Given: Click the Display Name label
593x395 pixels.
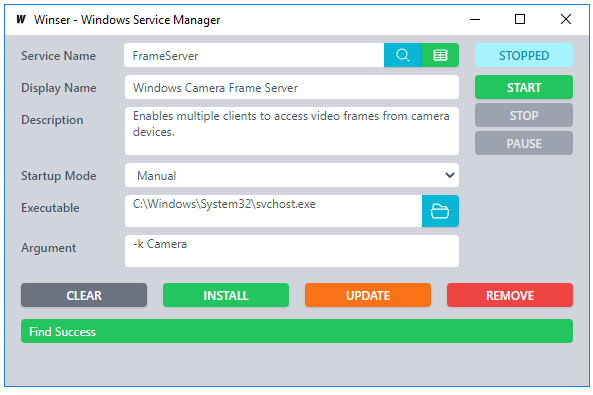Looking at the screenshot, I should [59, 88].
